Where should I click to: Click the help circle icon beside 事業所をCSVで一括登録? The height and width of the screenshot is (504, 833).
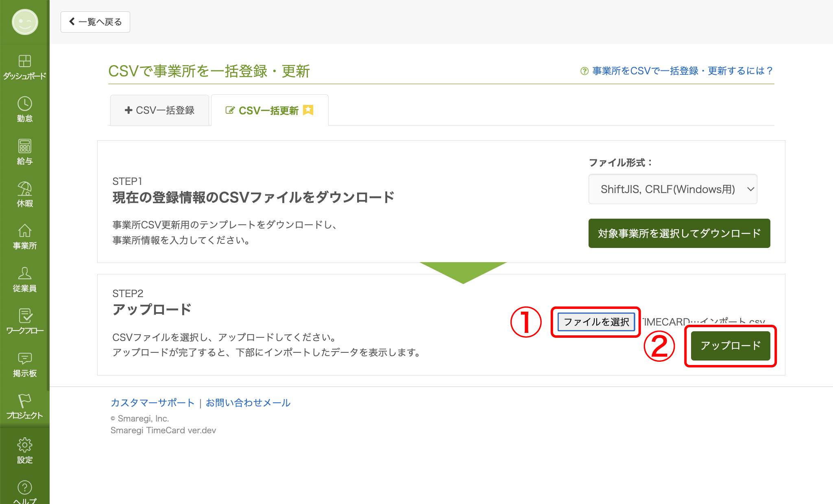click(x=584, y=71)
